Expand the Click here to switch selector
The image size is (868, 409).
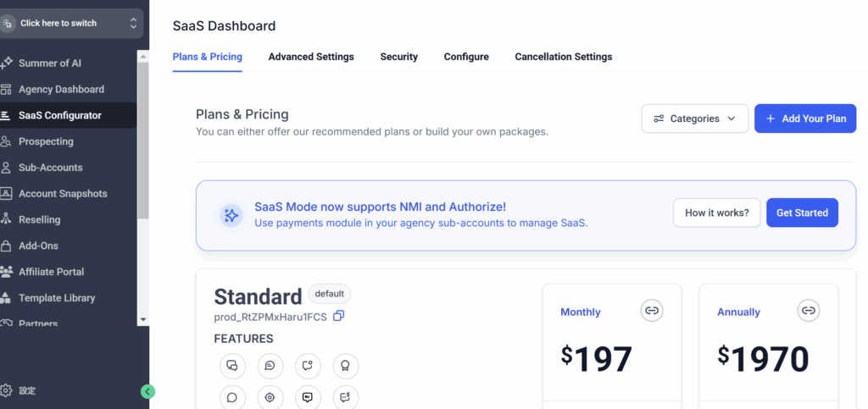[x=71, y=23]
